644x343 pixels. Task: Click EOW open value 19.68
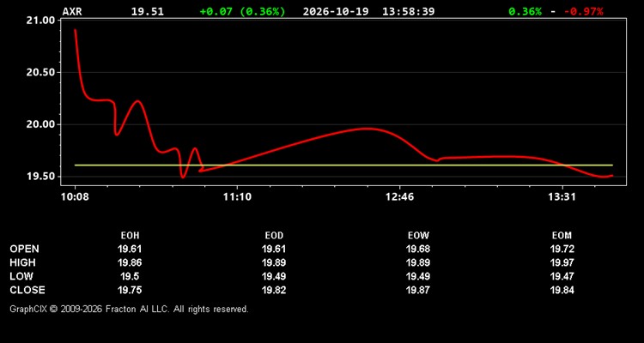click(418, 249)
